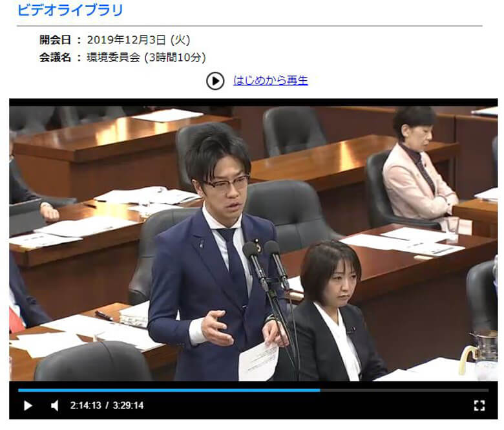
Task: Mute the video with the speaker icon
Action: [x=55, y=405]
